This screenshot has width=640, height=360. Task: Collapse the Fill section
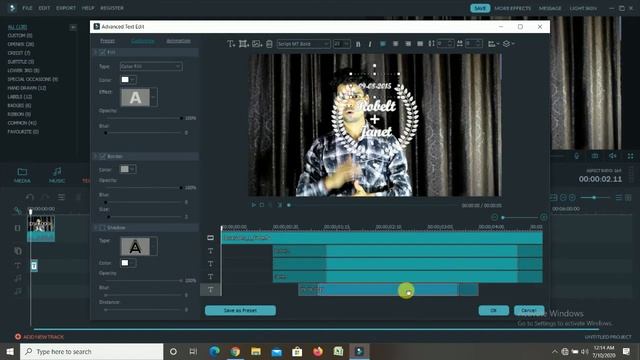[x=96, y=52]
